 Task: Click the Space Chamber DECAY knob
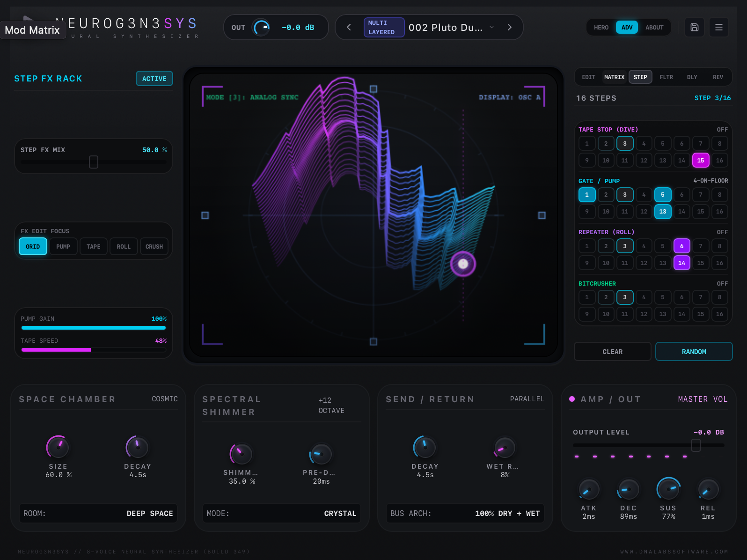click(x=138, y=447)
